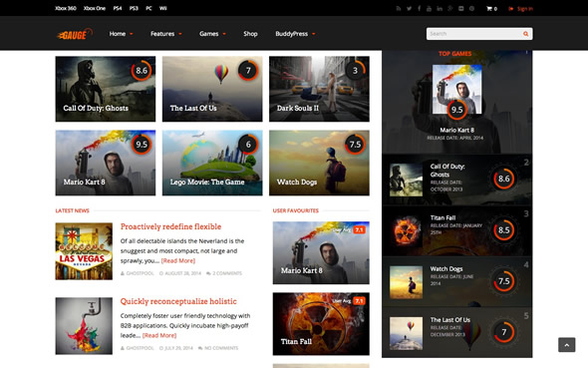The image size is (588, 368).
Task: Open the Watch Dogs game tile
Action: click(x=319, y=163)
